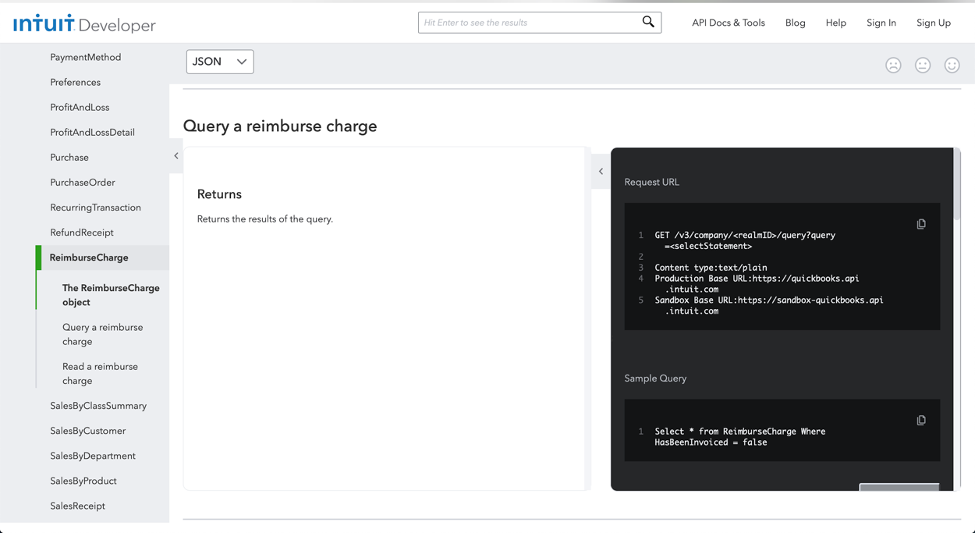Open Query a reimburse charge sidebar link
Screen dimensions: 977x533
click(x=102, y=334)
